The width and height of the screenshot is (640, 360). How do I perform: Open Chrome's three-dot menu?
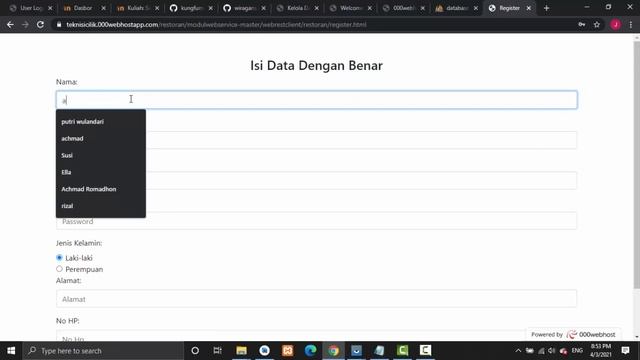(631, 24)
